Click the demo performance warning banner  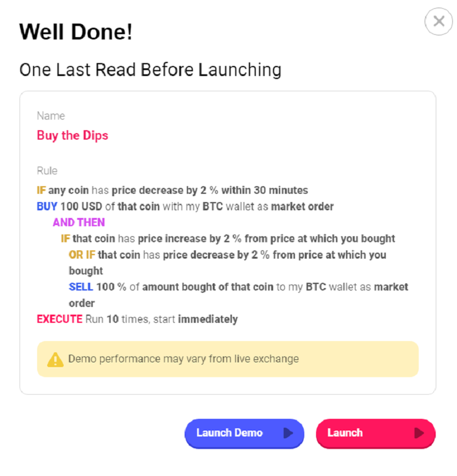(228, 359)
